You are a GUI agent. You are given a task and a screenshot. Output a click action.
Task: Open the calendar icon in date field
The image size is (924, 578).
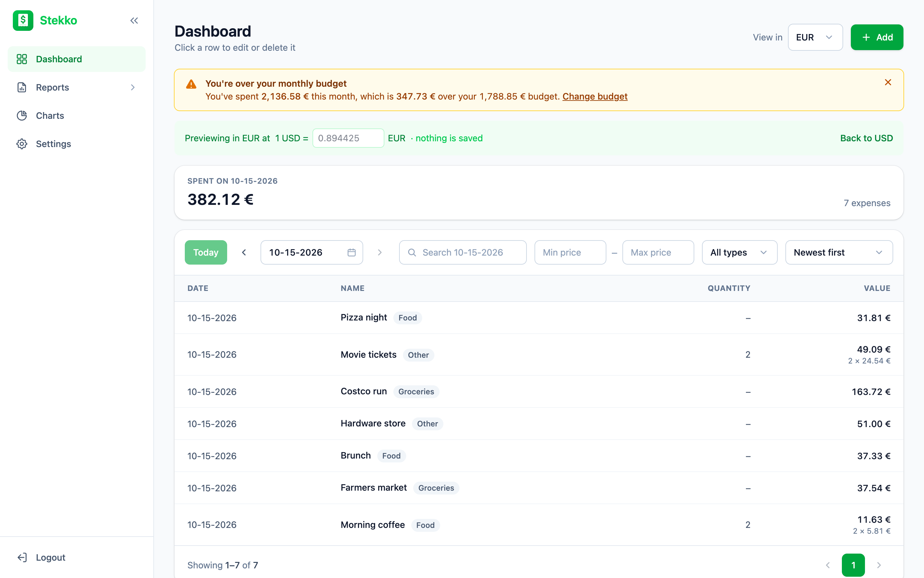352,252
